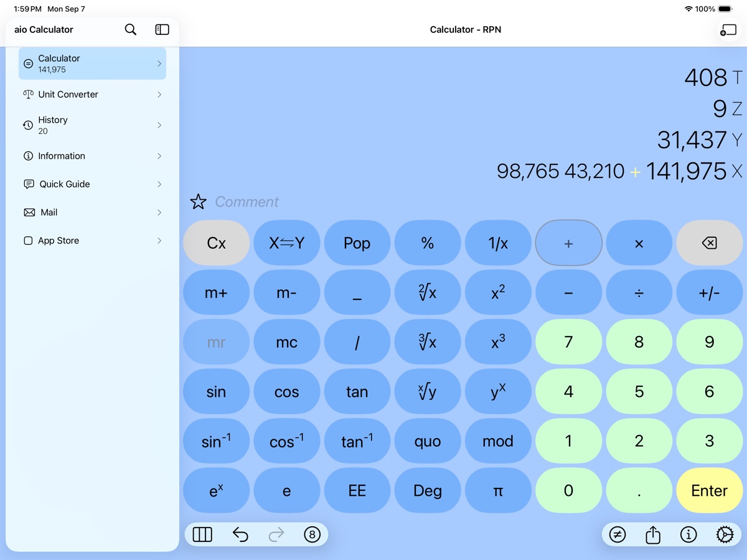Expand the Unit Converter chevron
Image resolution: width=747 pixels, height=560 pixels.
159,95
